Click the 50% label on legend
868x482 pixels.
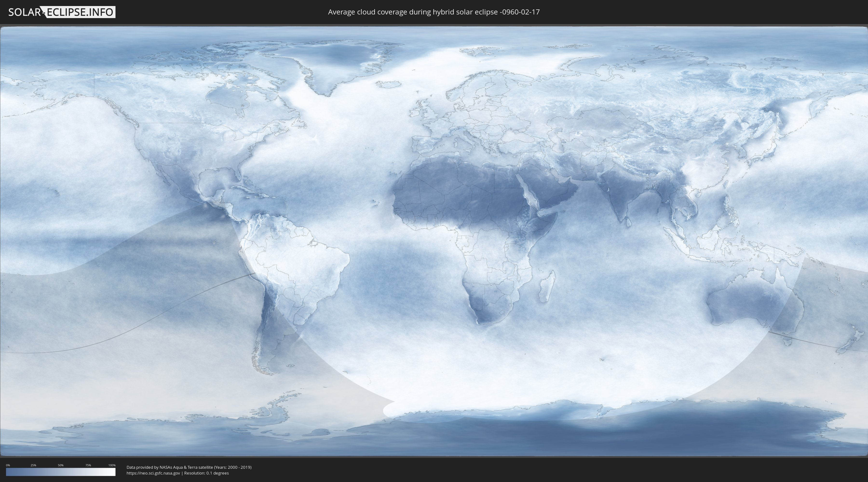tap(61, 465)
